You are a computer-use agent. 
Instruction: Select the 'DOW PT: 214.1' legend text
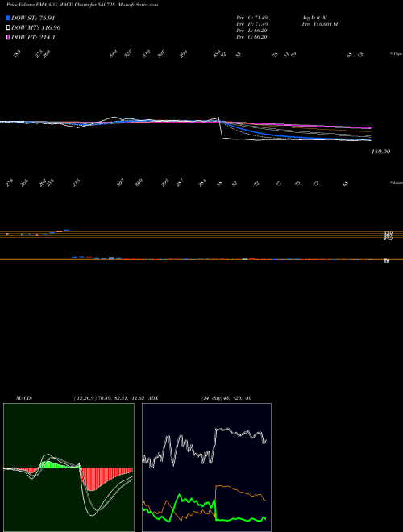click(x=33, y=37)
